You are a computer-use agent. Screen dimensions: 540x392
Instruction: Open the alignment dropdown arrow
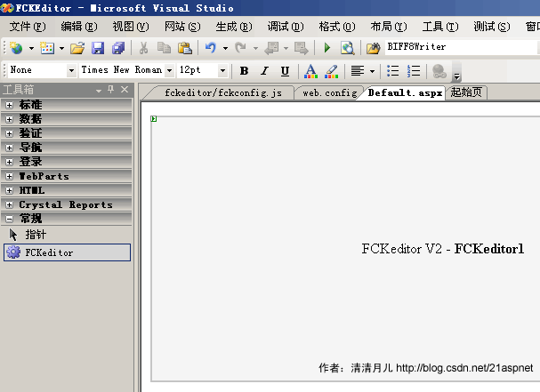tap(372, 71)
